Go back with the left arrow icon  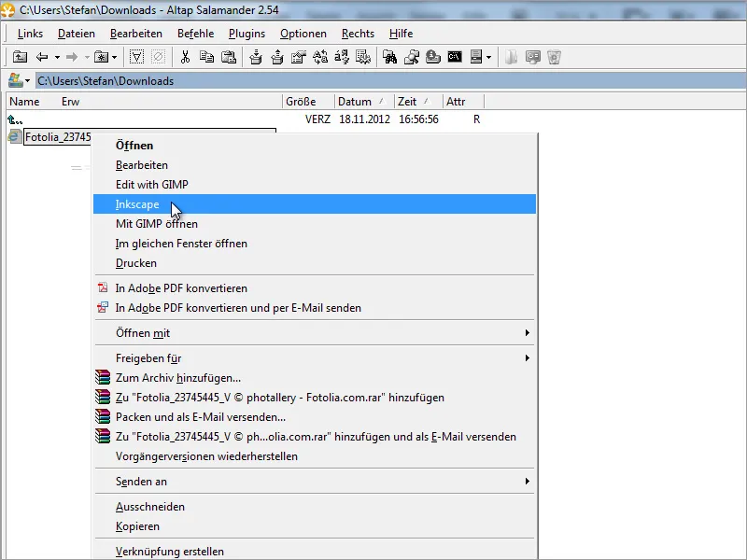pyautogui.click(x=42, y=57)
